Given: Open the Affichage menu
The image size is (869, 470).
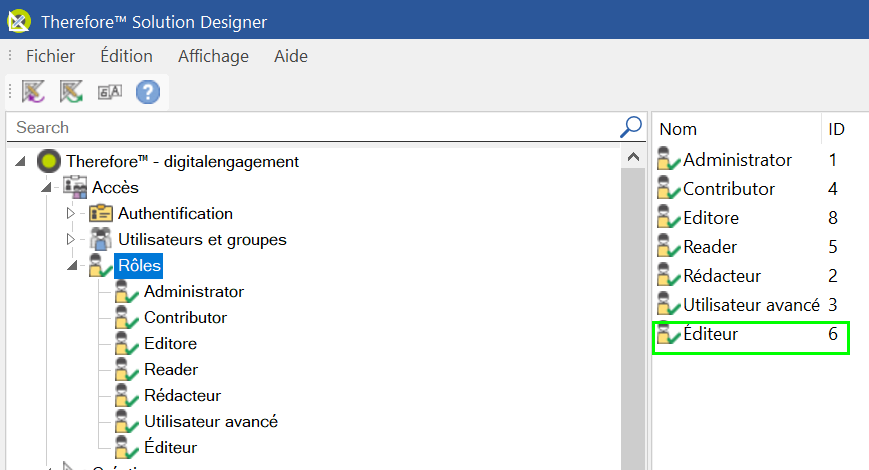Looking at the screenshot, I should (213, 56).
